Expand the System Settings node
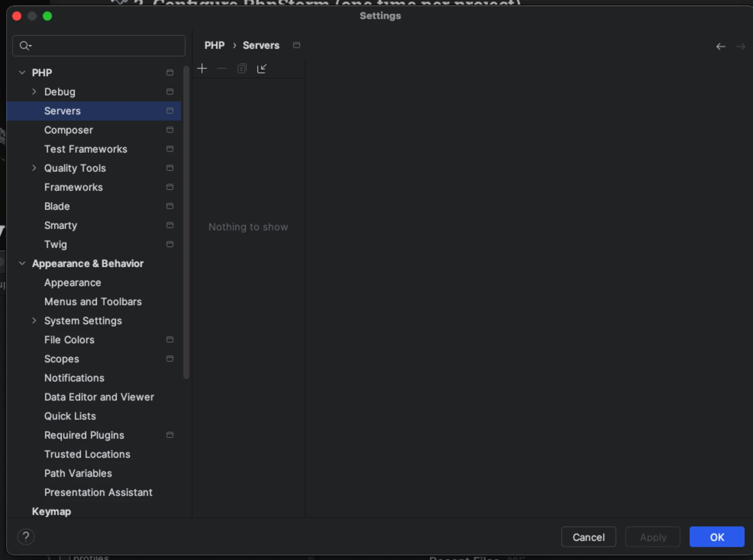Image resolution: width=753 pixels, height=560 pixels. (x=34, y=321)
